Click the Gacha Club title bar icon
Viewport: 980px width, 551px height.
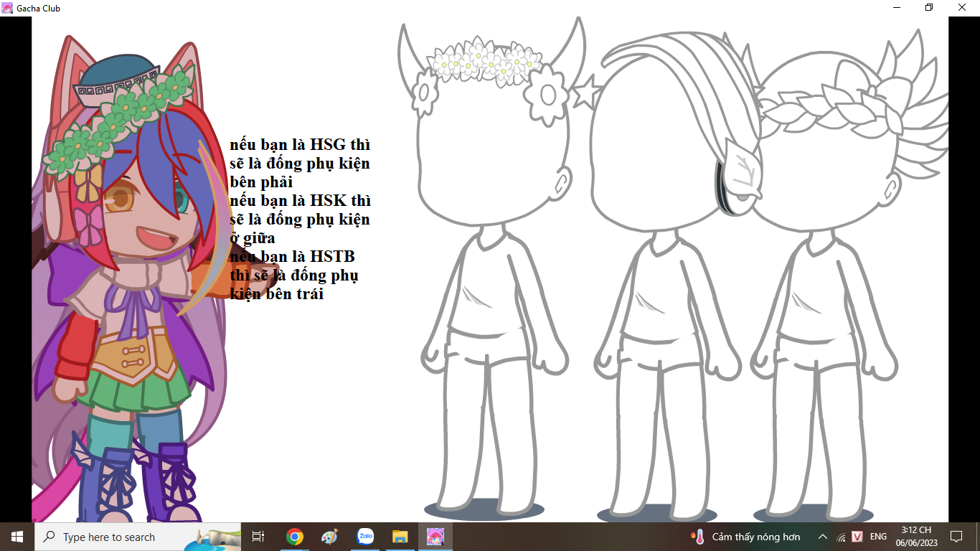7,8
